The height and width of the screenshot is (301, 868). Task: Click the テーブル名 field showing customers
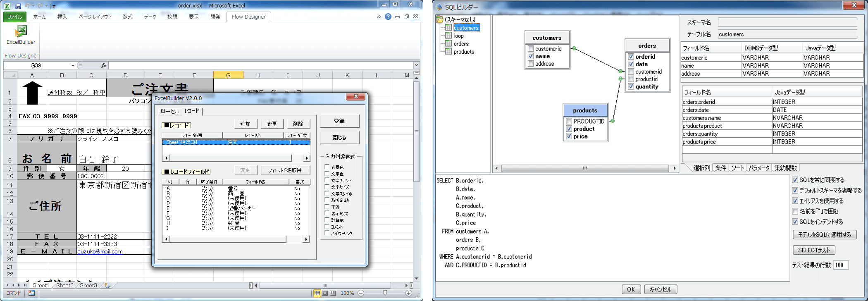[787, 34]
